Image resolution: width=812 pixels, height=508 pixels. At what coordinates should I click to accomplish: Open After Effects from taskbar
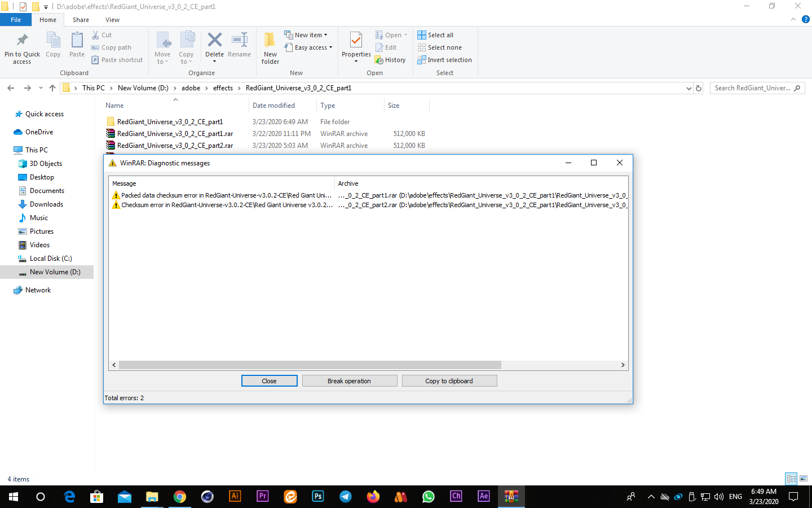tap(484, 496)
